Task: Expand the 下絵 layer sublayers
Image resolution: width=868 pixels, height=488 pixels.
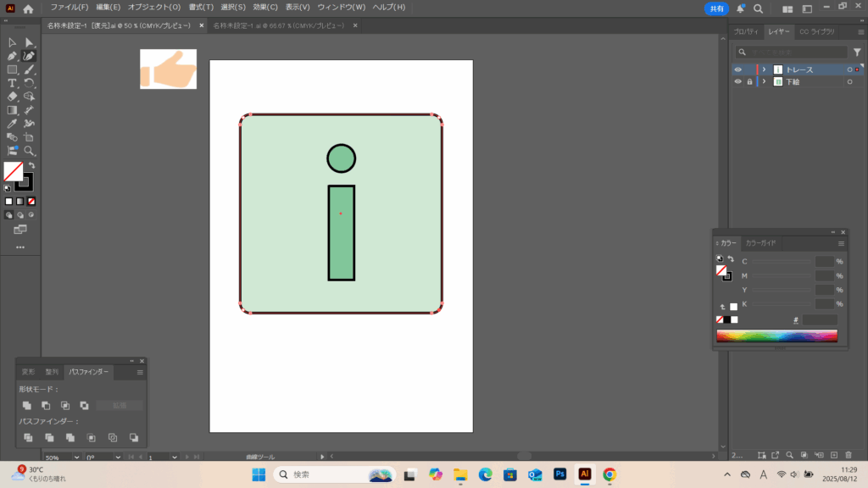Action: [x=765, y=82]
